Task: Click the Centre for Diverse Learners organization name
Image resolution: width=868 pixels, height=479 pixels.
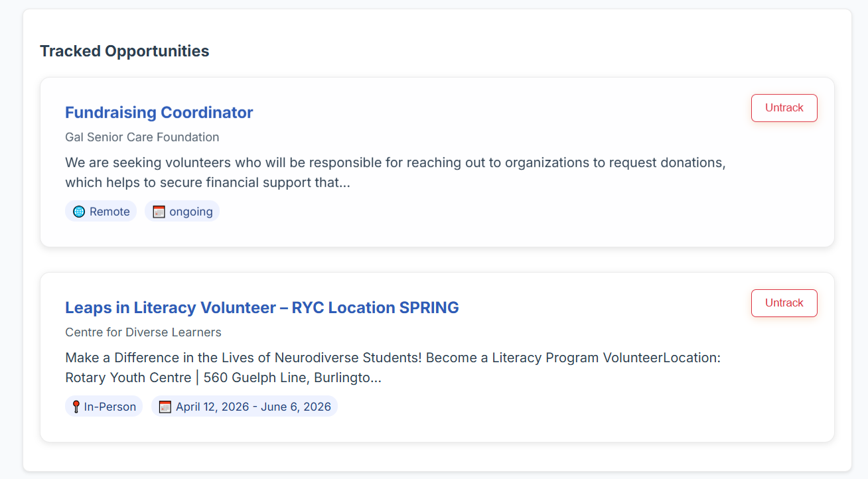Action: point(143,332)
